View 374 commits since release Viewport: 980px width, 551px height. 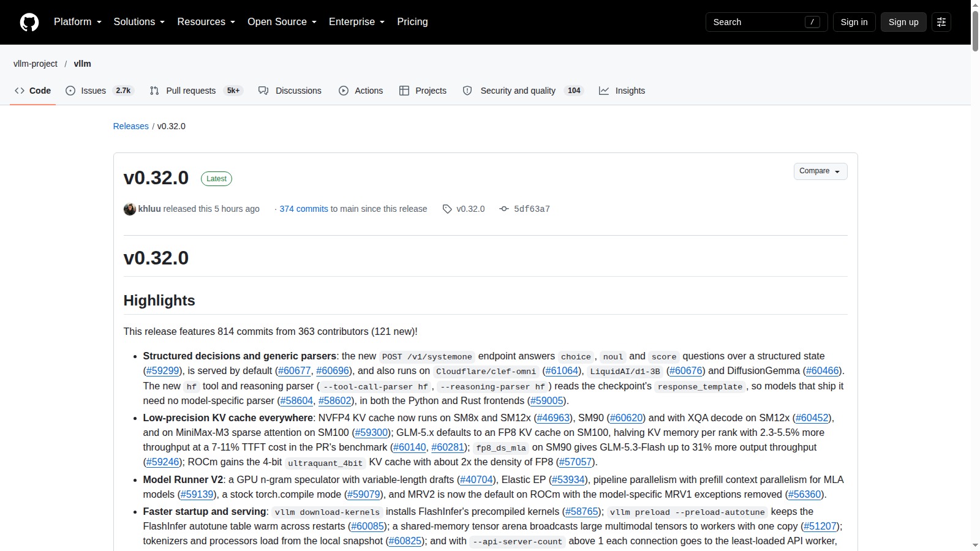tap(304, 209)
